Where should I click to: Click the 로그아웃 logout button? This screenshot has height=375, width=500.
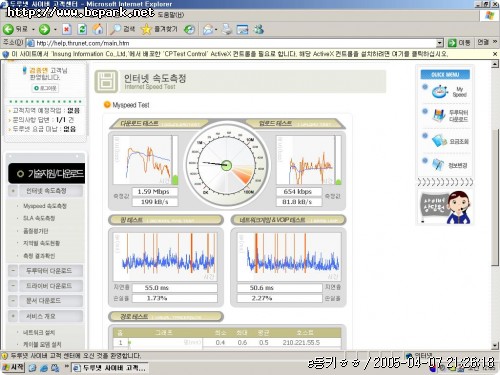[45, 88]
